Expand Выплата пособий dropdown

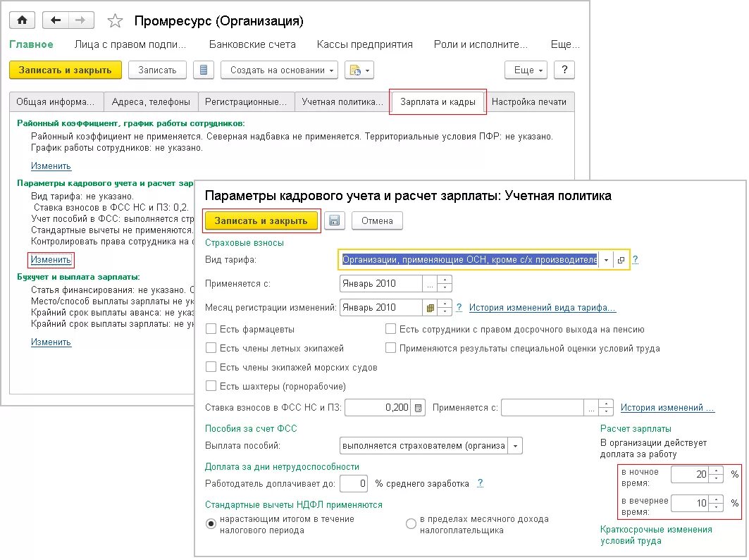click(515, 446)
